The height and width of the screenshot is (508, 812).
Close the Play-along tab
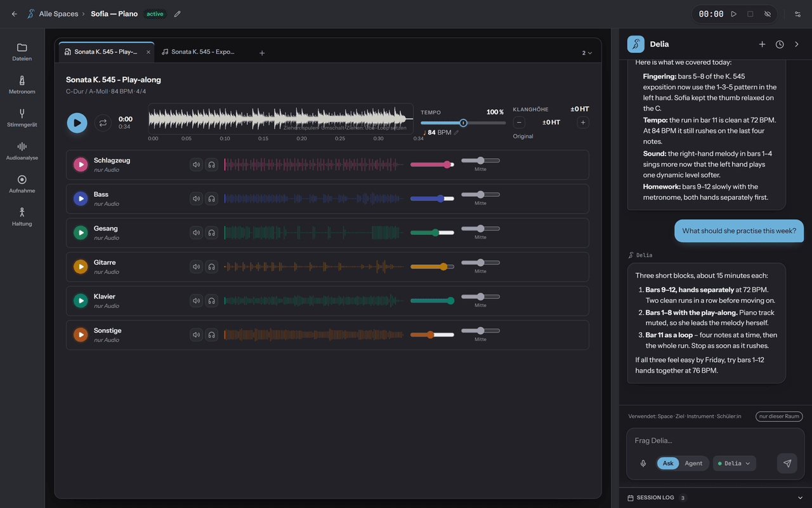(x=148, y=52)
